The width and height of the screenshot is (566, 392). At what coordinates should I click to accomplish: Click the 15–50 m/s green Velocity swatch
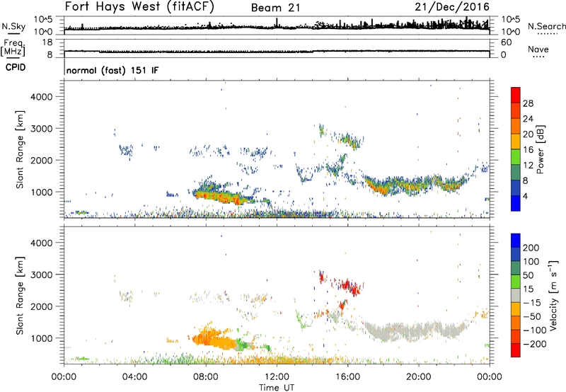(x=516, y=282)
